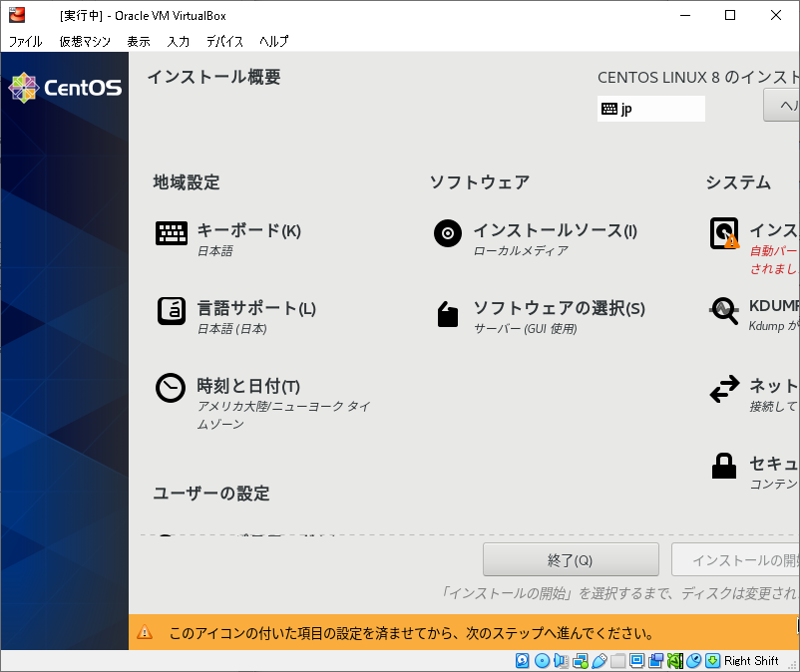Click the ヘルプ button at top right
This screenshot has width=800, height=672.
point(781,105)
